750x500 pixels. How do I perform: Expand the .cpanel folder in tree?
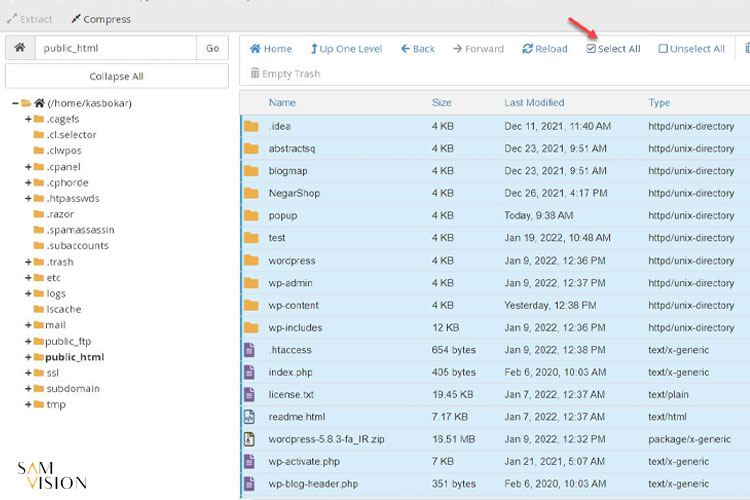[x=28, y=167]
